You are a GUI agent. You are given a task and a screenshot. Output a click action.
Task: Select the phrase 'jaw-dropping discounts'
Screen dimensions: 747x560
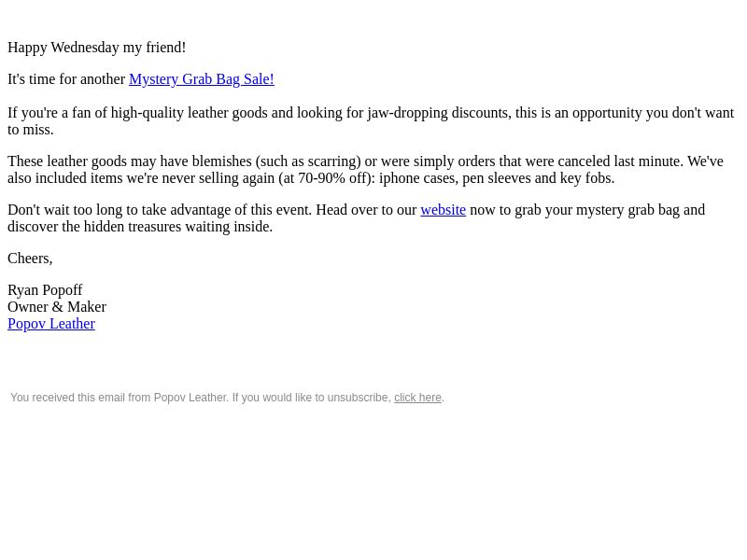click(439, 113)
